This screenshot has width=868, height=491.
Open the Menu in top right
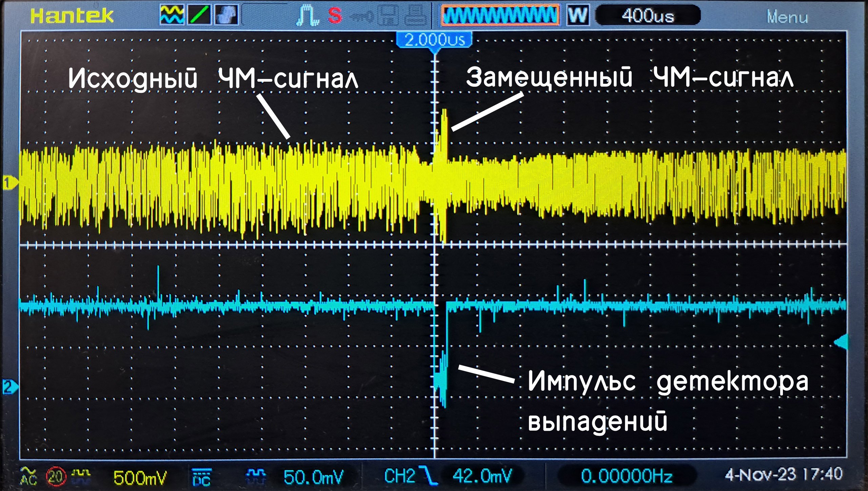pyautogui.click(x=787, y=17)
